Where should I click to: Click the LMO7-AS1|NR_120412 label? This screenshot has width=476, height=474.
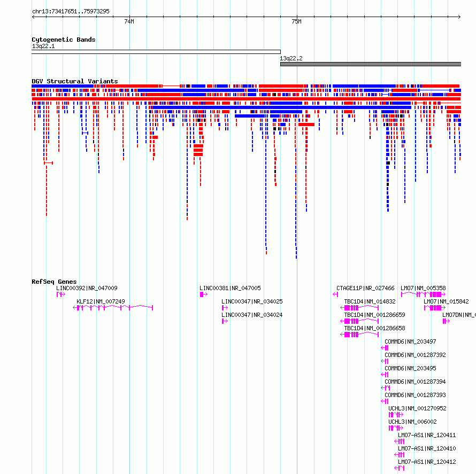coord(427,462)
